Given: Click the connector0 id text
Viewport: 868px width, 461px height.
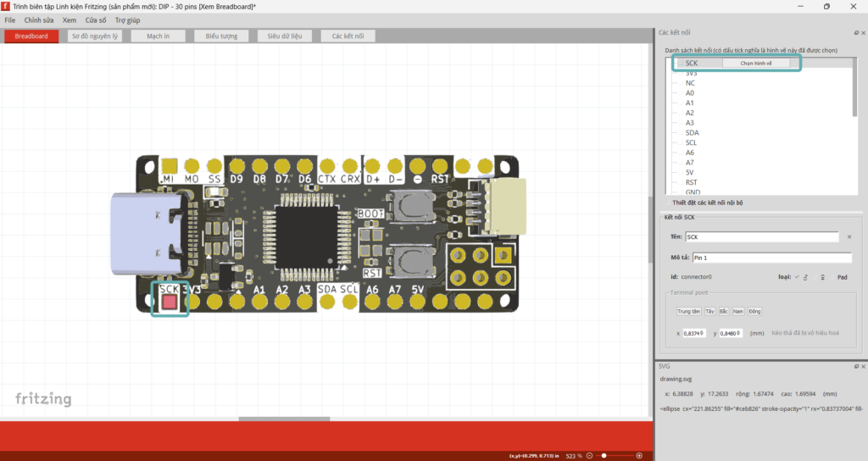Looking at the screenshot, I should 697,277.
